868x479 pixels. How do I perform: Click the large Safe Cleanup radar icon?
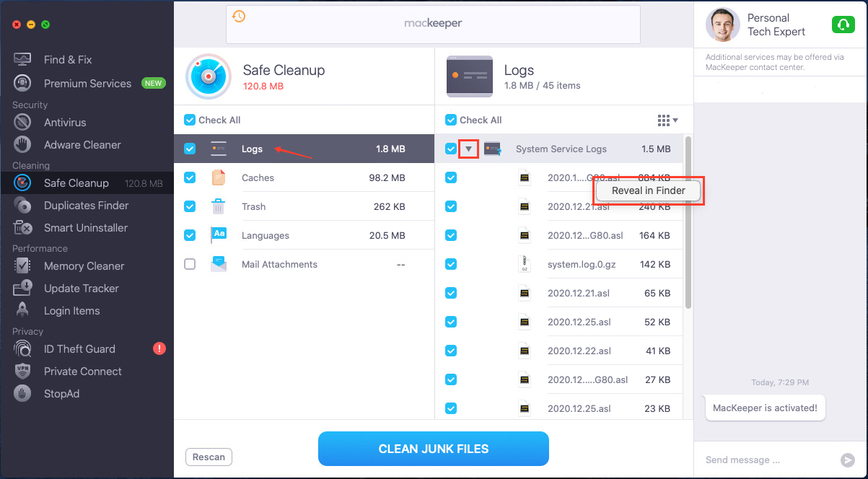pos(209,76)
